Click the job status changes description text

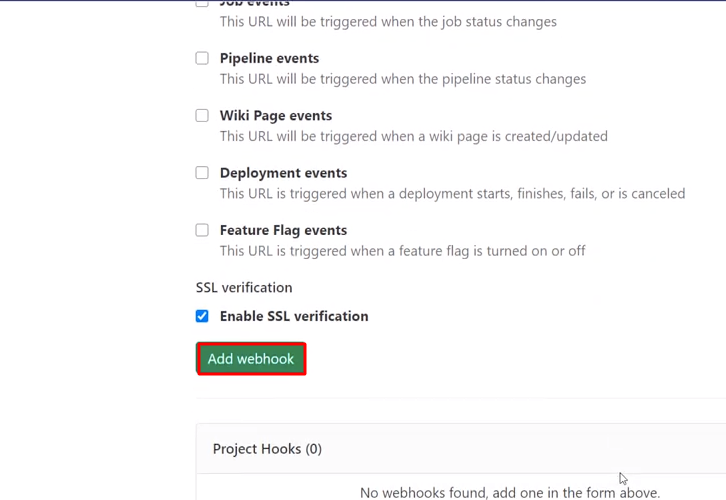point(388,21)
